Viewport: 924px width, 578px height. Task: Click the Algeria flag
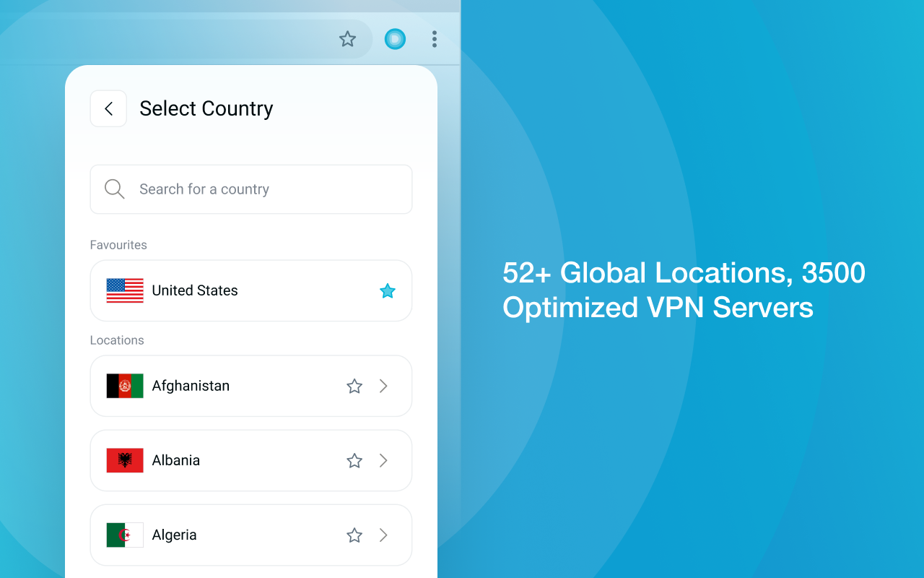(x=125, y=535)
